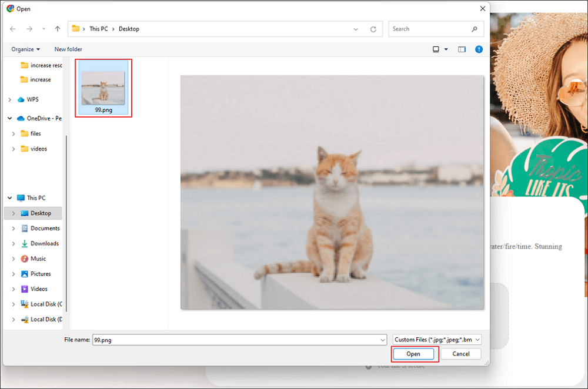The width and height of the screenshot is (588, 389).
Task: Click New folder in the toolbar
Action: 68,49
